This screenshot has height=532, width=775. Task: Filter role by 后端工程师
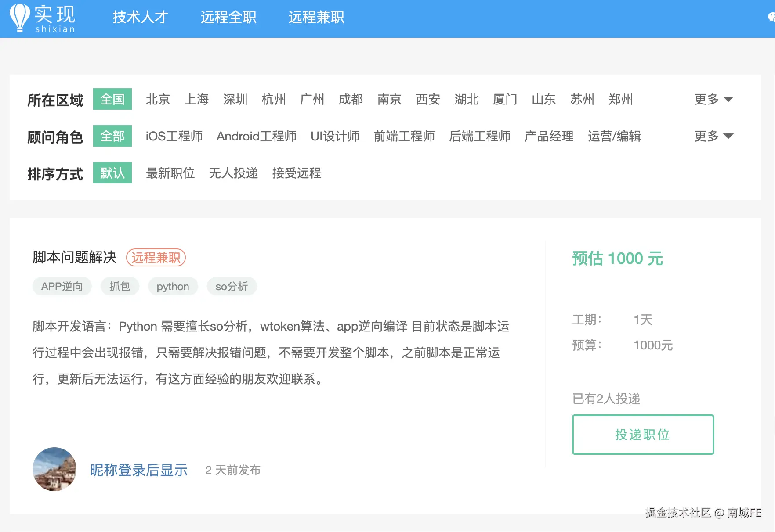coord(480,137)
